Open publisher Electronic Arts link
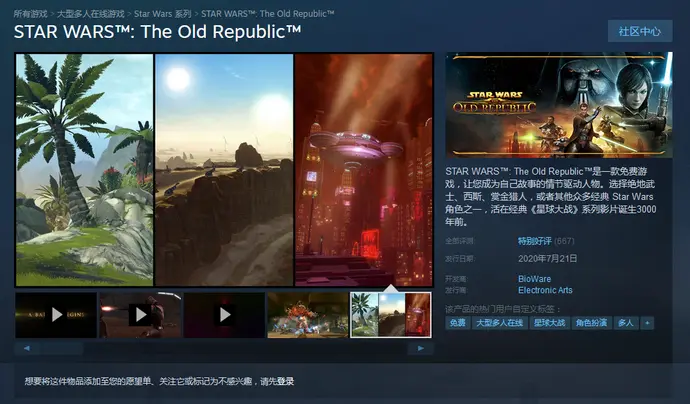690x404 pixels. click(545, 290)
